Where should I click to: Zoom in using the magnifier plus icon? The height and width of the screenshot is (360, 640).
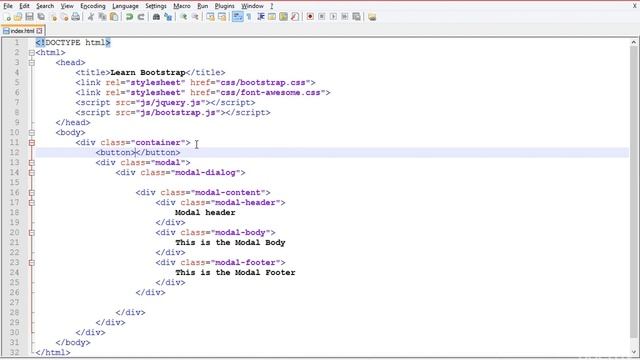184,17
